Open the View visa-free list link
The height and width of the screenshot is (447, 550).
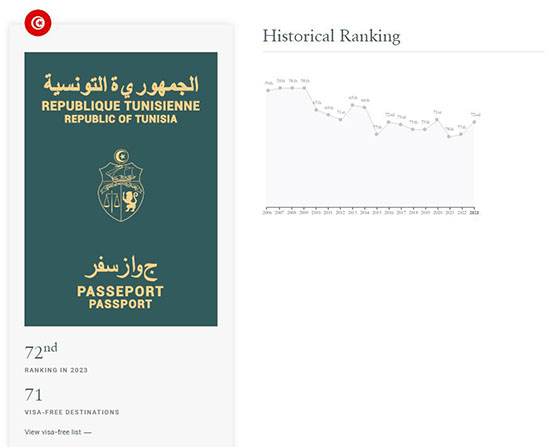click(58, 432)
